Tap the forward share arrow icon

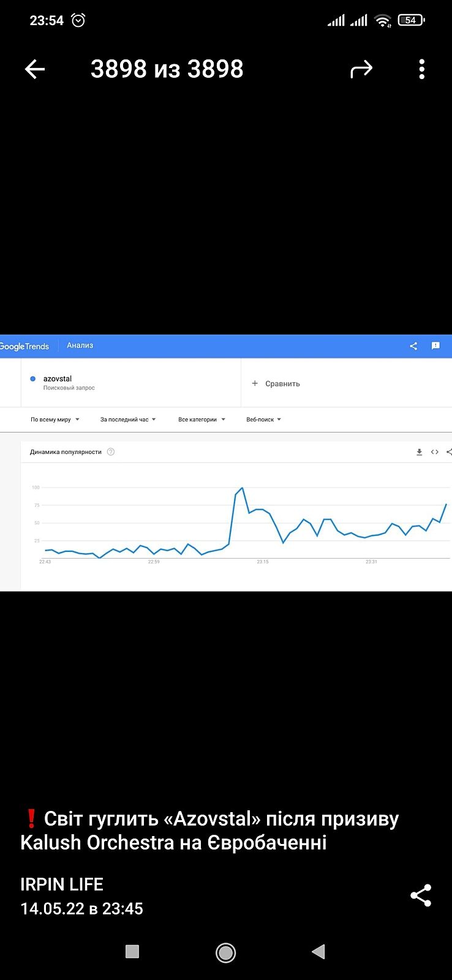click(361, 69)
